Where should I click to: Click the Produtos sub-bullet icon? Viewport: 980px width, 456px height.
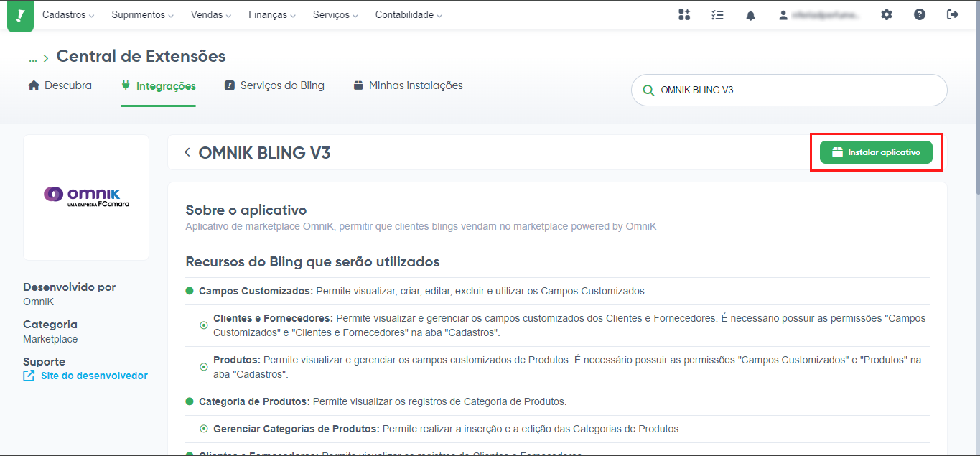click(203, 367)
